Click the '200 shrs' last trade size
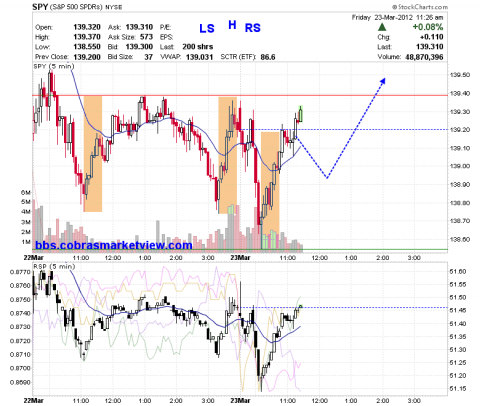Screen dimensions: 480x406 [198, 47]
